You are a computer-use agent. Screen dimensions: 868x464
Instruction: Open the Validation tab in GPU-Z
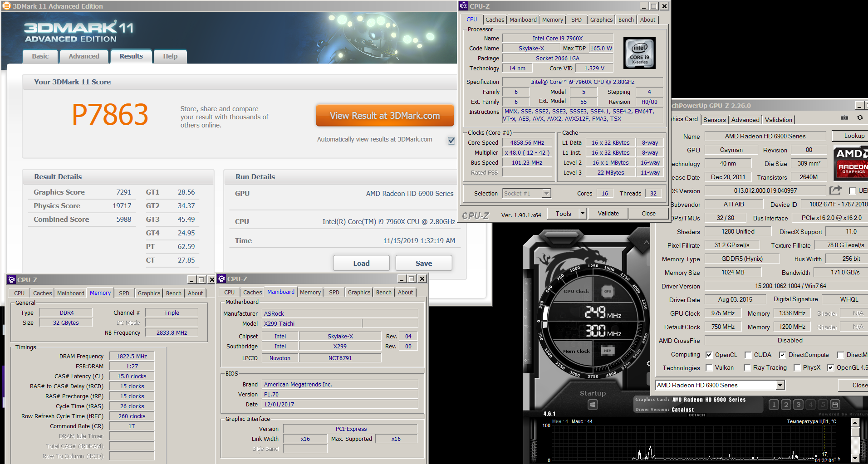778,120
